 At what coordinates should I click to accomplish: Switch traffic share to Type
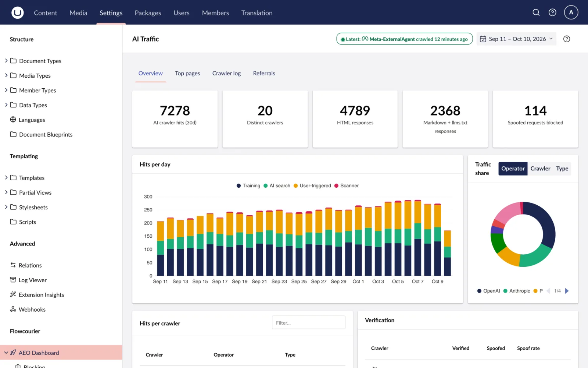coord(562,169)
